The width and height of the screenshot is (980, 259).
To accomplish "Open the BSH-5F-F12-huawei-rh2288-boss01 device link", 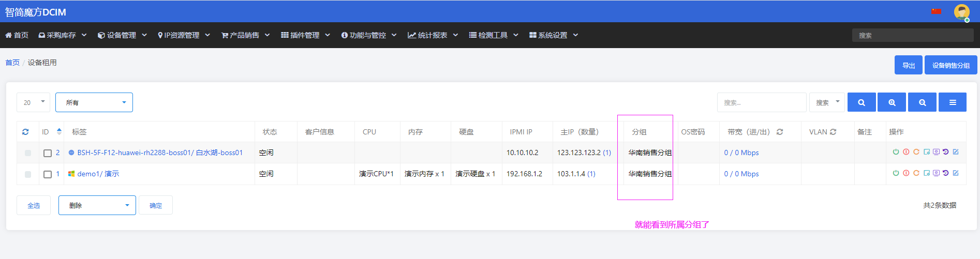I will (160, 153).
